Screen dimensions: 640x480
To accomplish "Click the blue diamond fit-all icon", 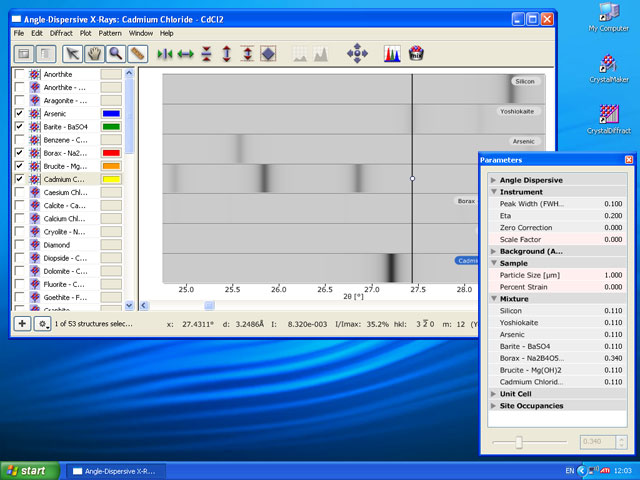I will click(268, 54).
